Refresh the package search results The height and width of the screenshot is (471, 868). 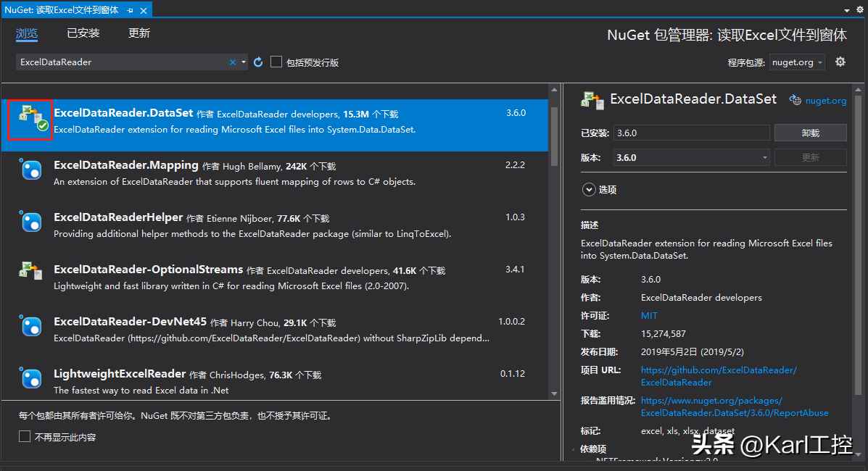pos(258,62)
